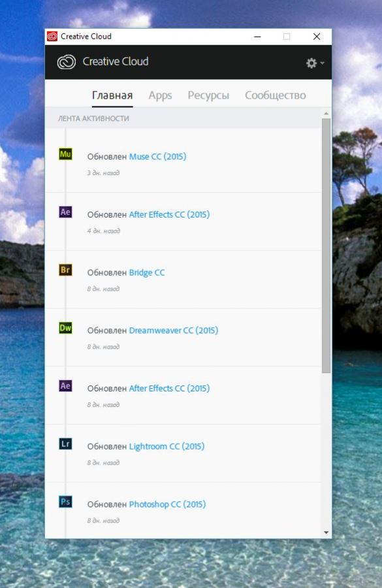Open the Bridge CC link
The width and height of the screenshot is (382, 588).
click(x=147, y=272)
